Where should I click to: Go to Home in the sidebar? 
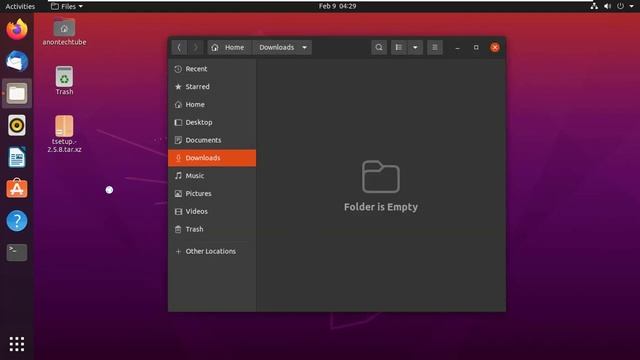tap(212, 104)
